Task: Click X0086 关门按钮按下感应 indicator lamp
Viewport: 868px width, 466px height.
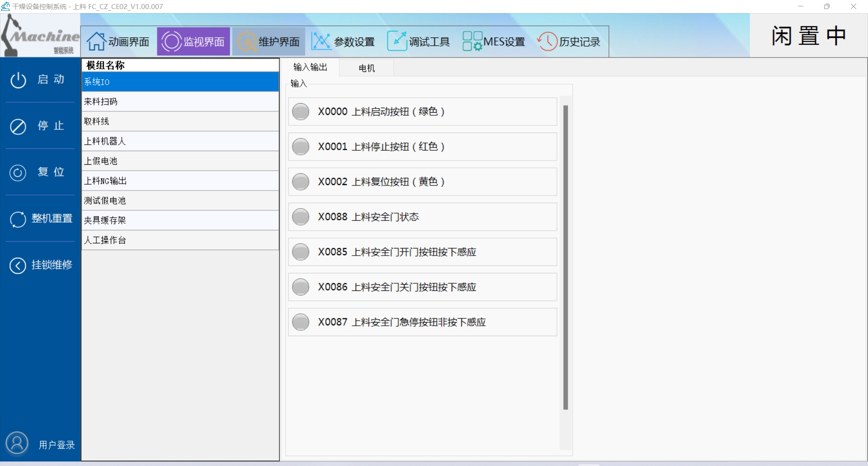Action: click(x=301, y=287)
